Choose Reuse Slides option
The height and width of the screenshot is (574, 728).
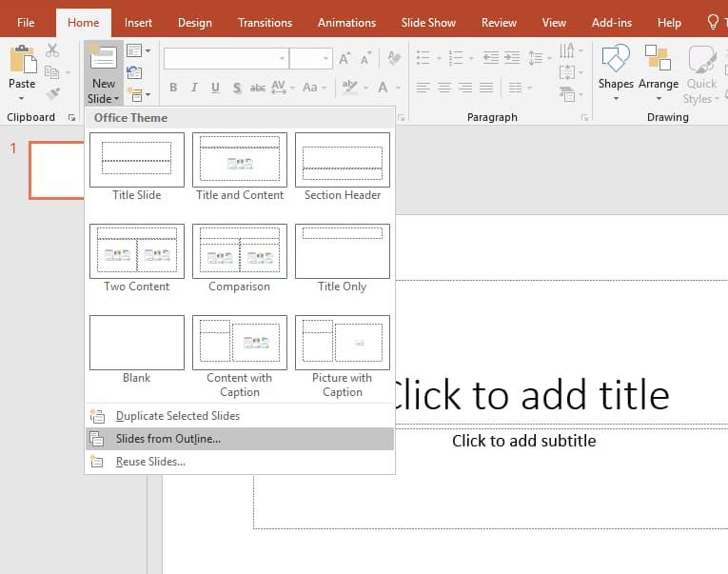point(240,462)
